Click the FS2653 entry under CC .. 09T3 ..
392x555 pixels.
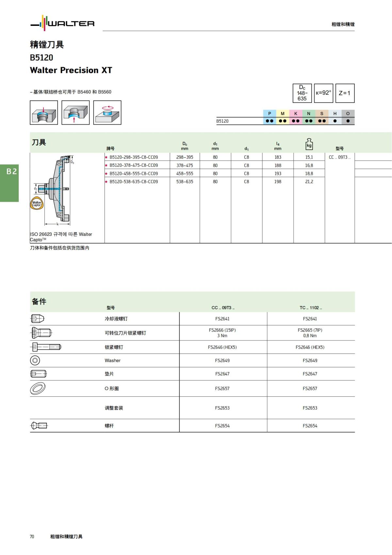point(222,408)
